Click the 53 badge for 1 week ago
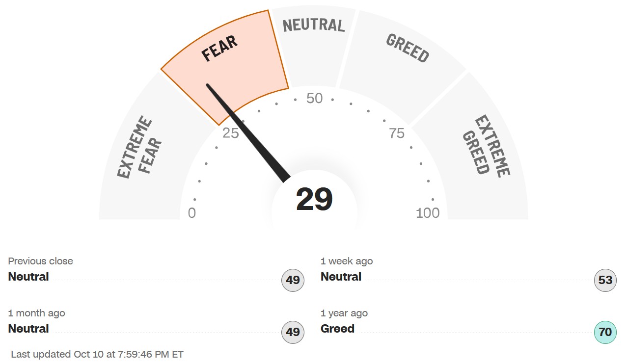This screenshot has width=627, height=364. [x=605, y=281]
